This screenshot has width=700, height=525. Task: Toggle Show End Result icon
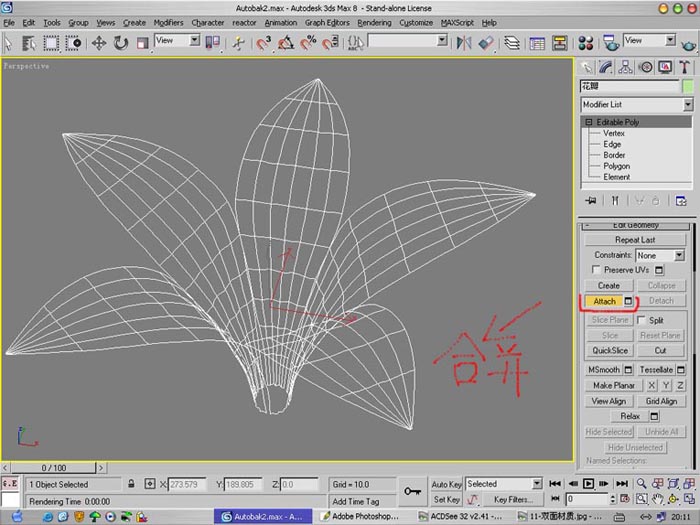(x=615, y=200)
